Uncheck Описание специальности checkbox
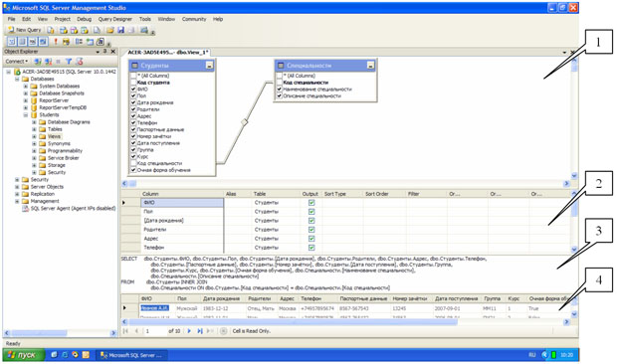 point(280,95)
